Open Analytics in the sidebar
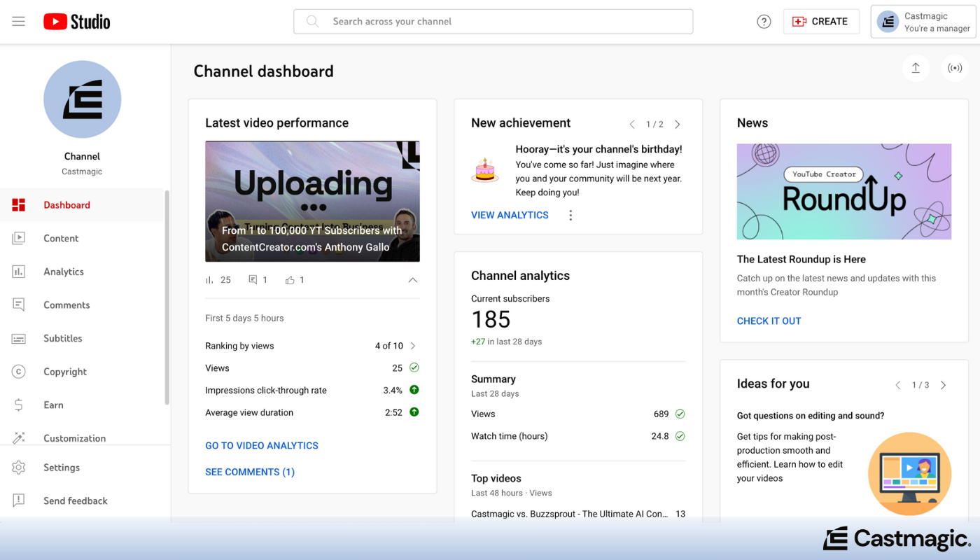This screenshot has height=560, width=980. coord(64,272)
